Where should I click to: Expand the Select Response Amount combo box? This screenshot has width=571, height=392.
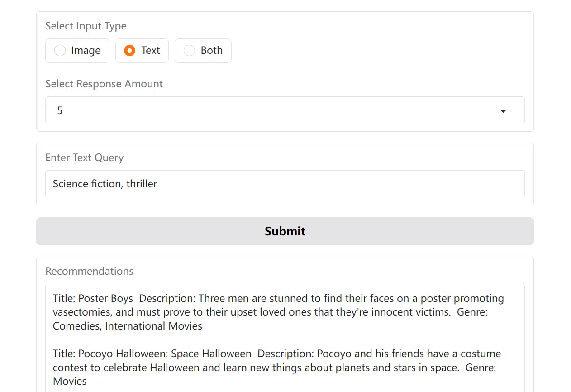[285, 110]
